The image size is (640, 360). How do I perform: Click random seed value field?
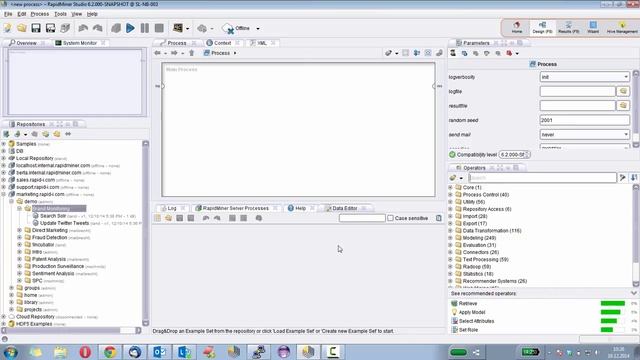(584, 120)
